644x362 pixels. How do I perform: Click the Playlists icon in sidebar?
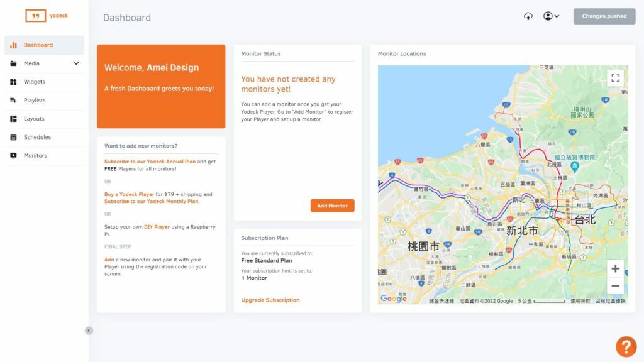(x=13, y=101)
